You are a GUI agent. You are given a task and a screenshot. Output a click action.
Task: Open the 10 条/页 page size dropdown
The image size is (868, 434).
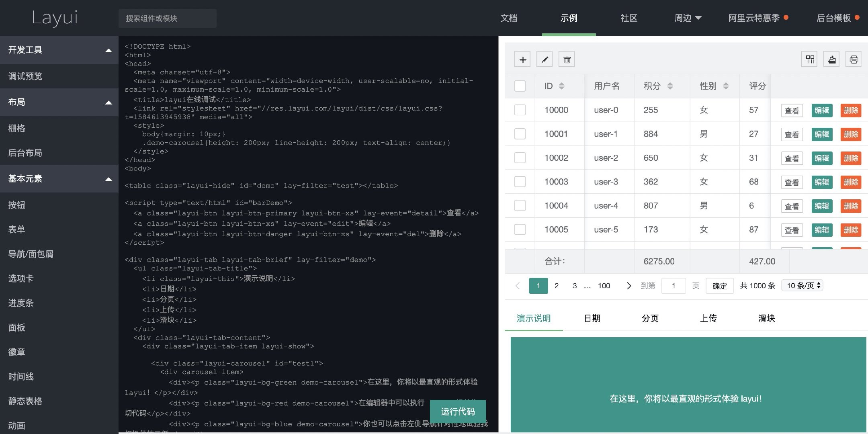click(802, 286)
